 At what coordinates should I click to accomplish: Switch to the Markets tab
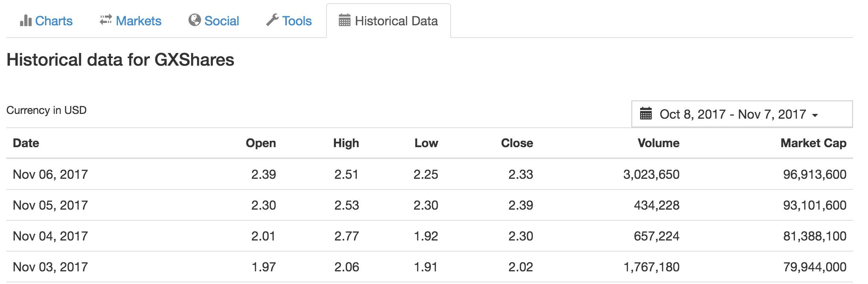point(138,21)
